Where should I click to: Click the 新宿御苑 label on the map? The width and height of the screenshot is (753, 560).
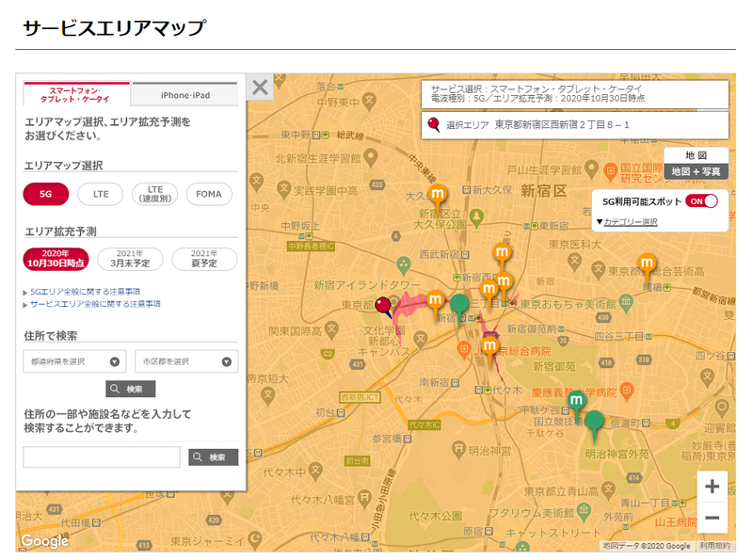point(553,366)
